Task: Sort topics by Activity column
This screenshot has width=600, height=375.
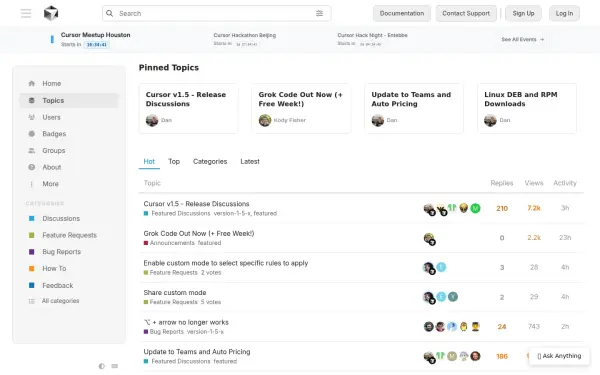Action: coord(565,183)
